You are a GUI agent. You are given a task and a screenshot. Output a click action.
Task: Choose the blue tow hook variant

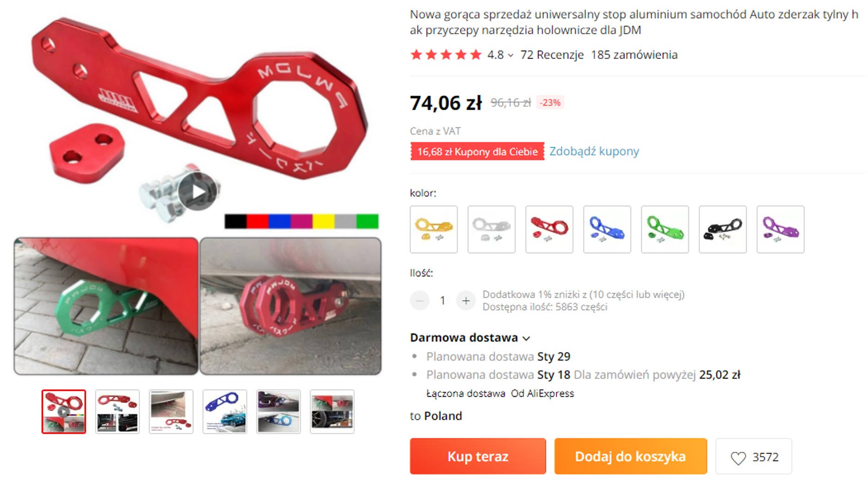(607, 229)
